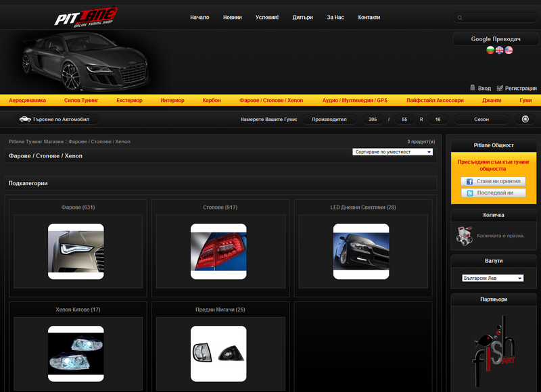Open the Сезон tire dropdown
This screenshot has height=392, width=541.
[x=481, y=119]
